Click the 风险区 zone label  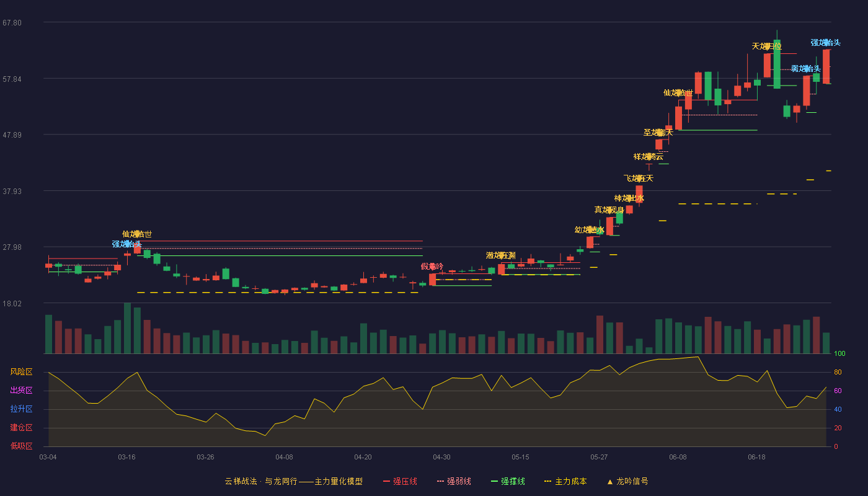tap(21, 372)
